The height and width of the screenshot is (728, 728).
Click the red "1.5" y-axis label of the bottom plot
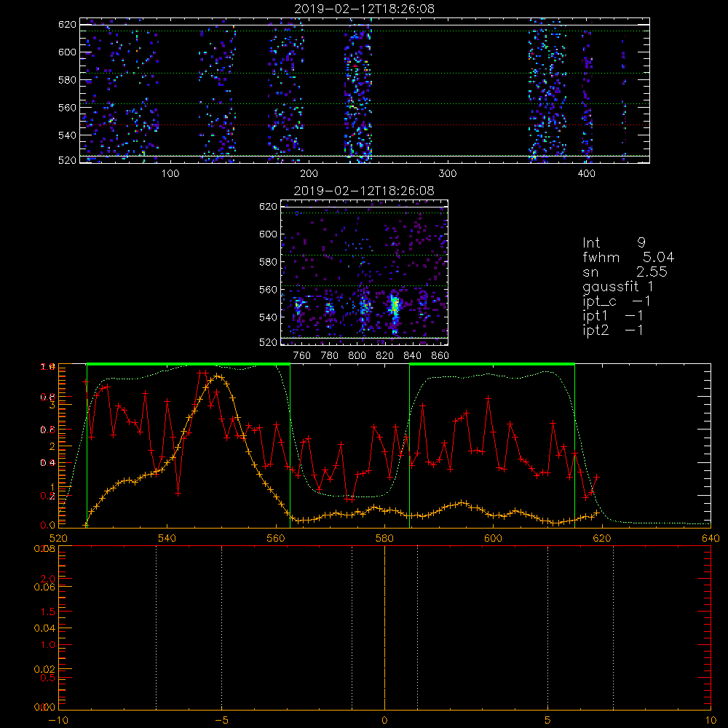point(48,612)
